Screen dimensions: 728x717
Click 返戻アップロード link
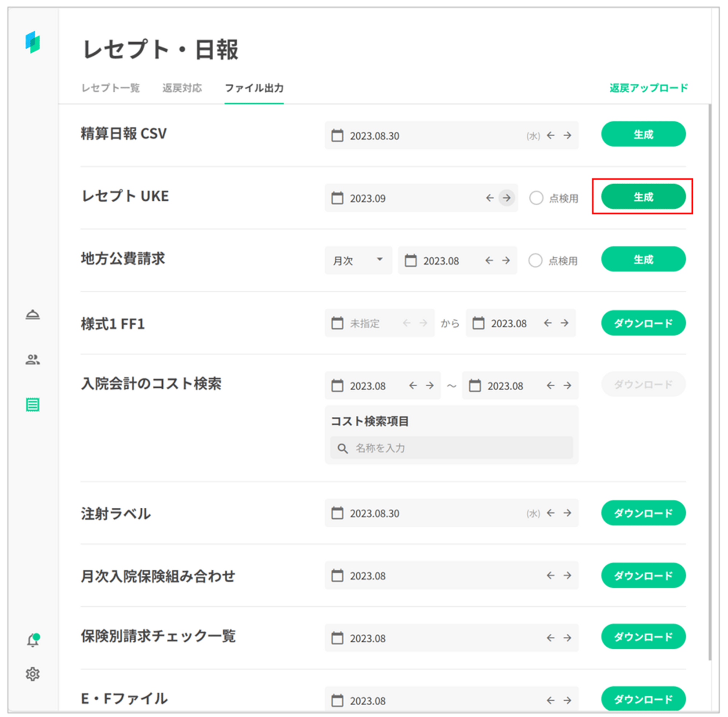coord(648,88)
